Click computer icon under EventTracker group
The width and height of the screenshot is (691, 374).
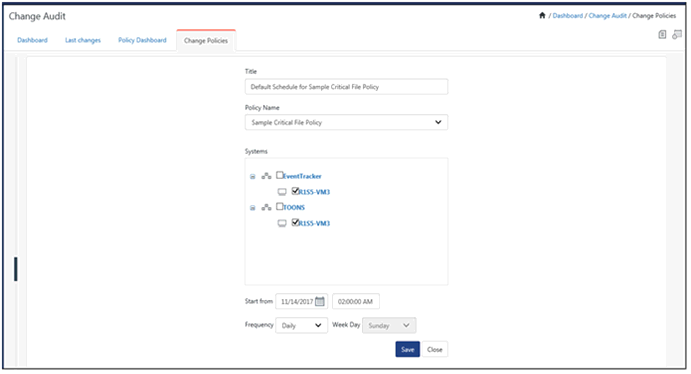[282, 192]
